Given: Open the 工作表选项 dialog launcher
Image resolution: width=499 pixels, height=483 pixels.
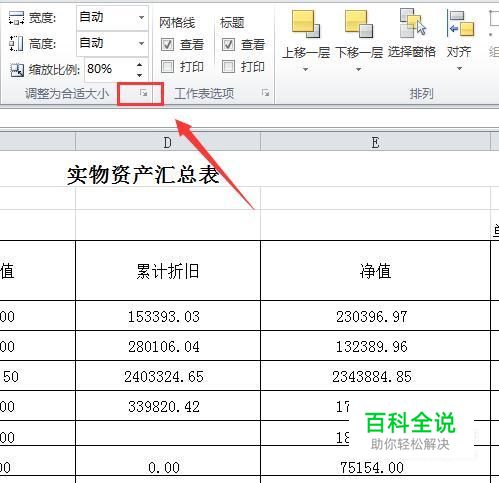Looking at the screenshot, I should [x=265, y=93].
